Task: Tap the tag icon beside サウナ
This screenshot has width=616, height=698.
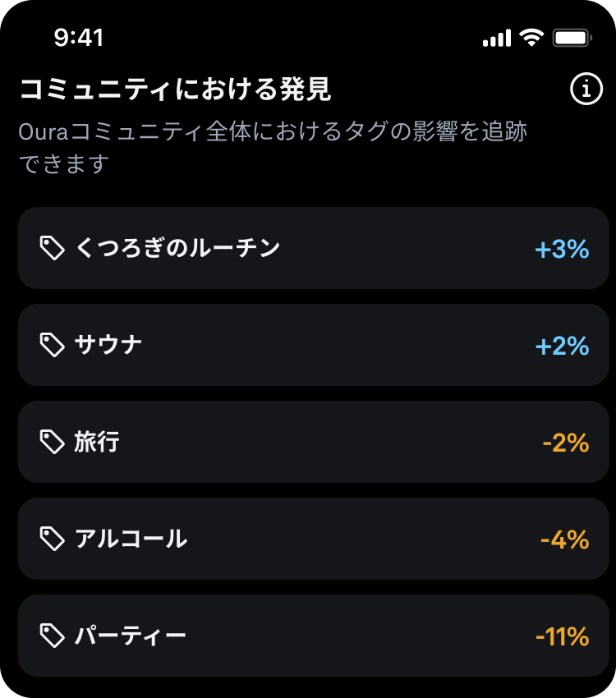Action: tap(52, 345)
